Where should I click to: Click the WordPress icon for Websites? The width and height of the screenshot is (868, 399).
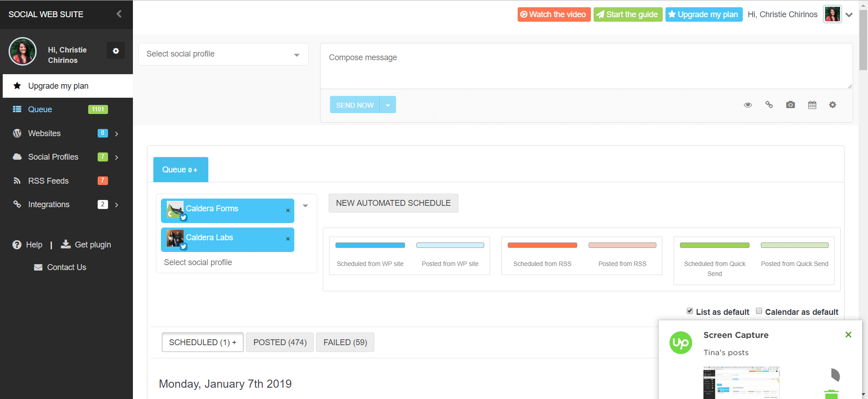17,133
